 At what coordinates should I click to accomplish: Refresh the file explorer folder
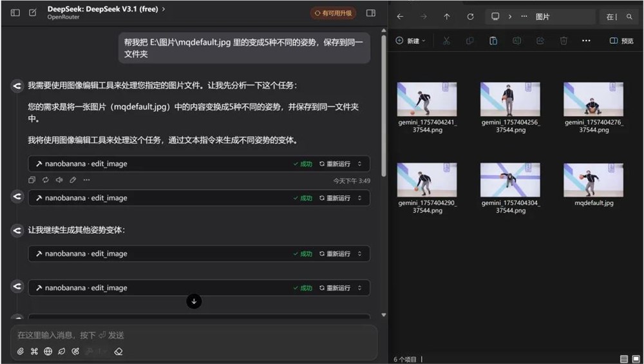(x=470, y=16)
